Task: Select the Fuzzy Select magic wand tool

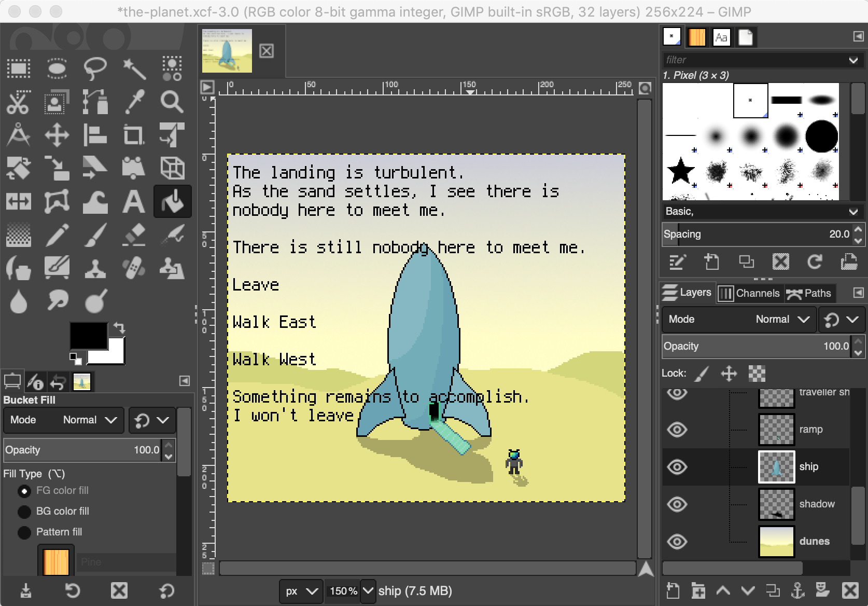Action: pos(134,68)
